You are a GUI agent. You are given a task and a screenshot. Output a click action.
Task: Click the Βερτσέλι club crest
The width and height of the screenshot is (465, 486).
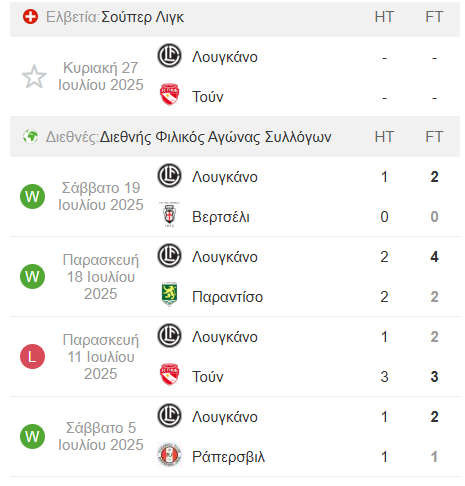tap(169, 214)
